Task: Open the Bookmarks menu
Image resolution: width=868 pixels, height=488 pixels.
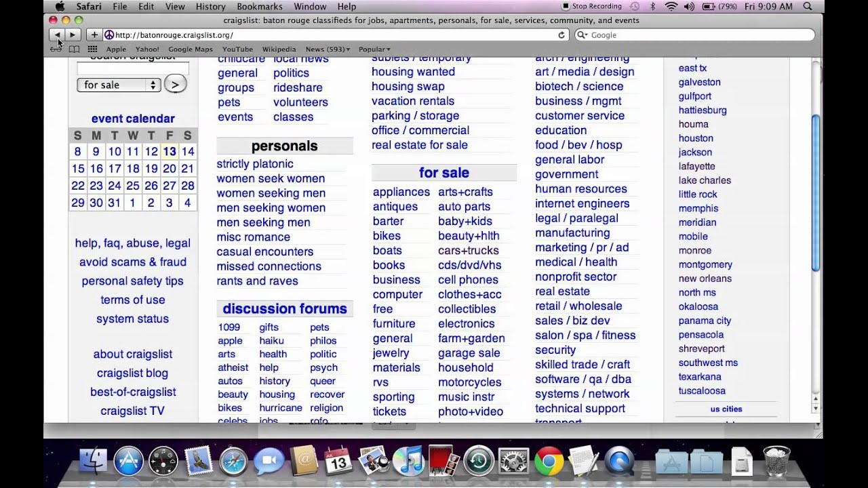Action: click(260, 6)
